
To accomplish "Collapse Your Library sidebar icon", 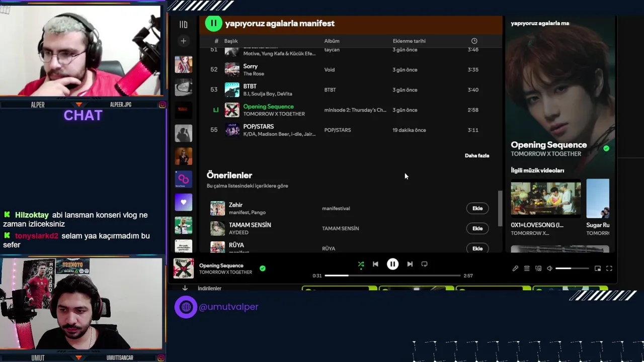I will pyautogui.click(x=183, y=24).
